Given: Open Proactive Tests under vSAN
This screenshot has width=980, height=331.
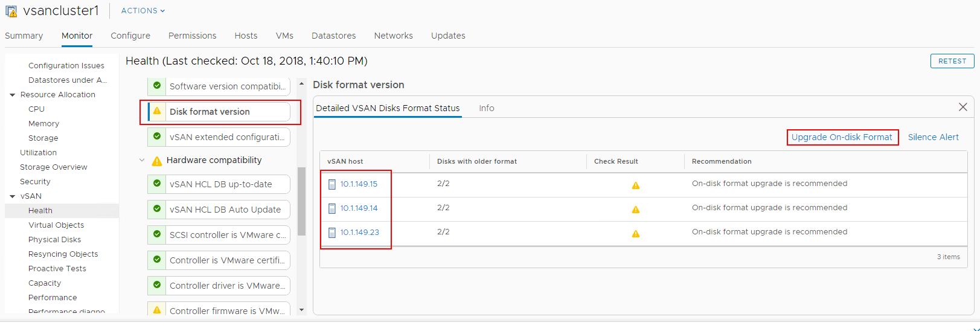Looking at the screenshot, I should coord(57,269).
